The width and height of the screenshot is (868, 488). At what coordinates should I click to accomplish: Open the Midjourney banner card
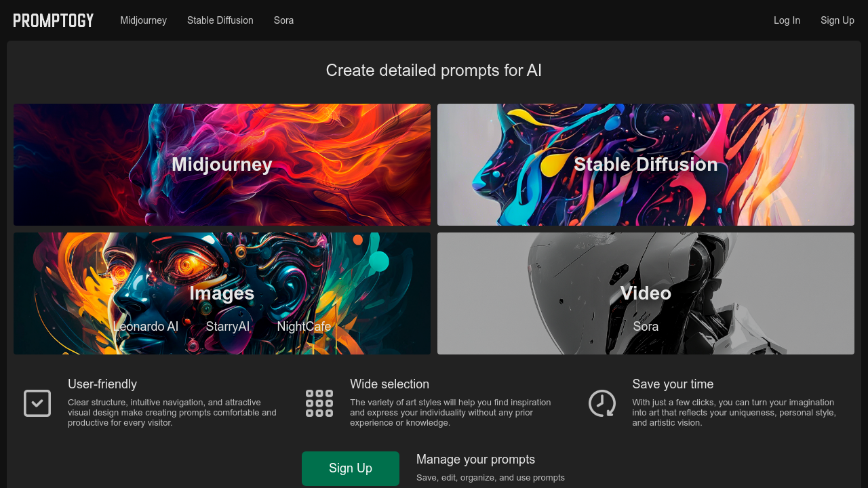(222, 165)
